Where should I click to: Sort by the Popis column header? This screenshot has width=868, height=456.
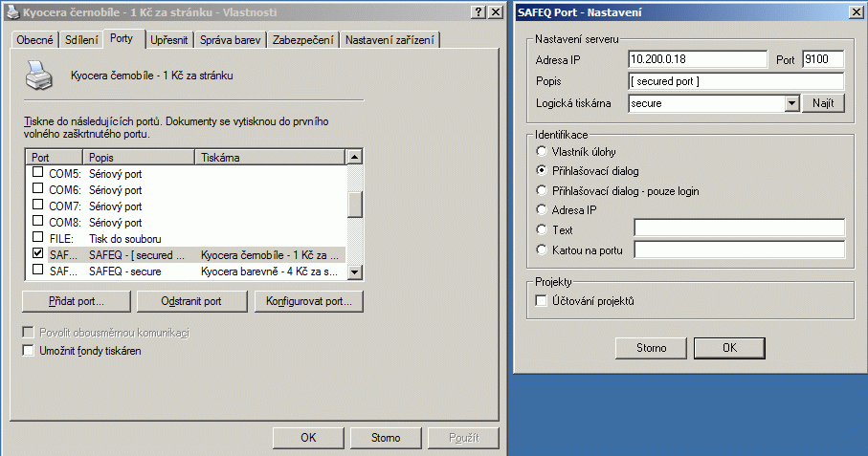click(x=139, y=158)
